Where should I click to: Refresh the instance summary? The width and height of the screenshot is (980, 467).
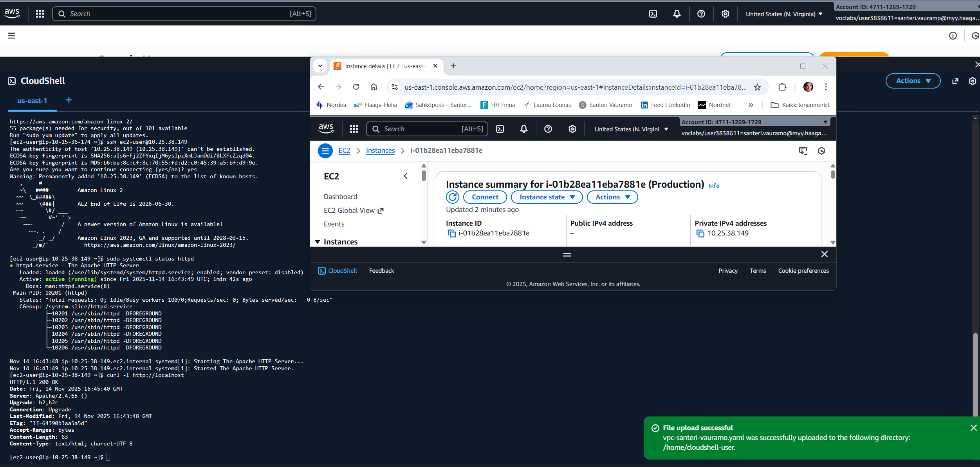pos(453,197)
